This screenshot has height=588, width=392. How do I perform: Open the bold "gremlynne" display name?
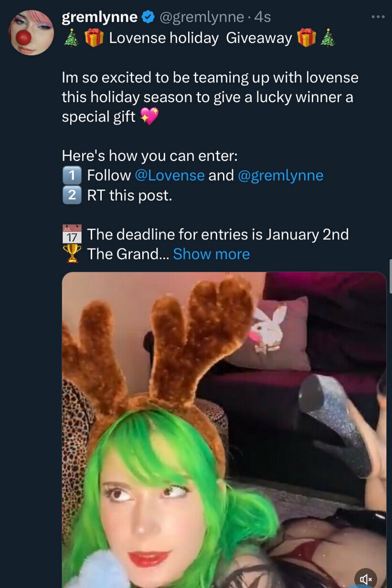coord(99,18)
